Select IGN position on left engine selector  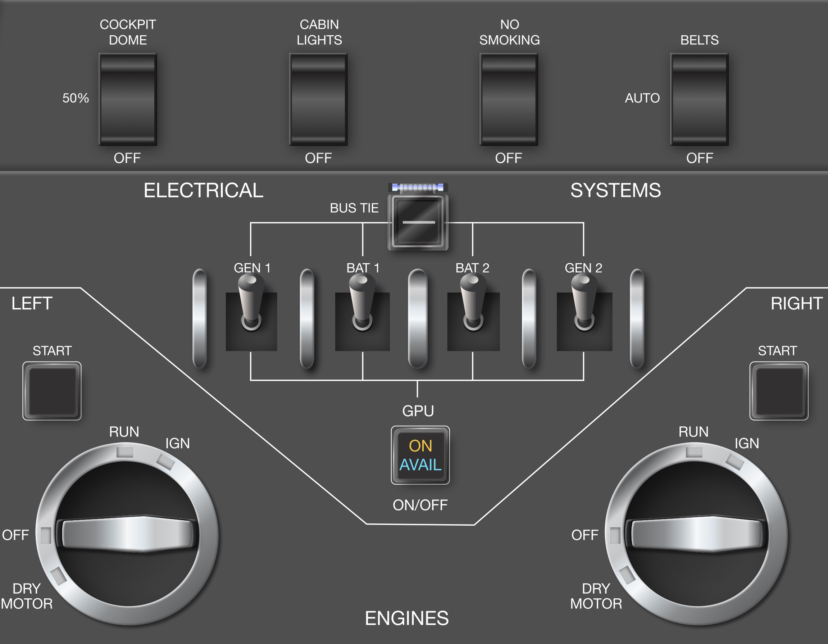166,462
